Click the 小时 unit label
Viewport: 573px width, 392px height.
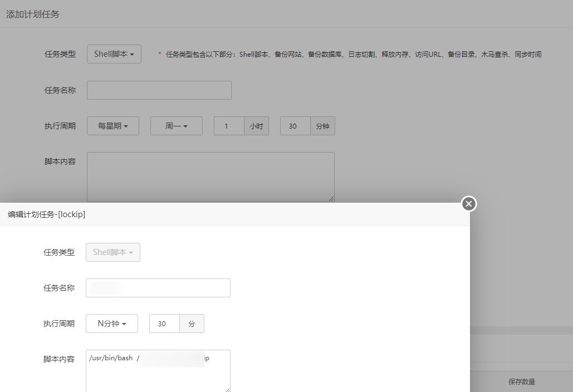pos(257,126)
